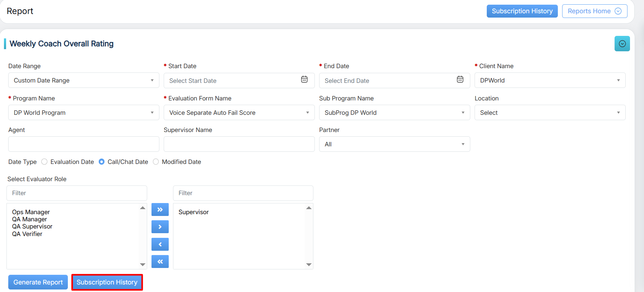Open the Reports Home menu

pos(594,11)
